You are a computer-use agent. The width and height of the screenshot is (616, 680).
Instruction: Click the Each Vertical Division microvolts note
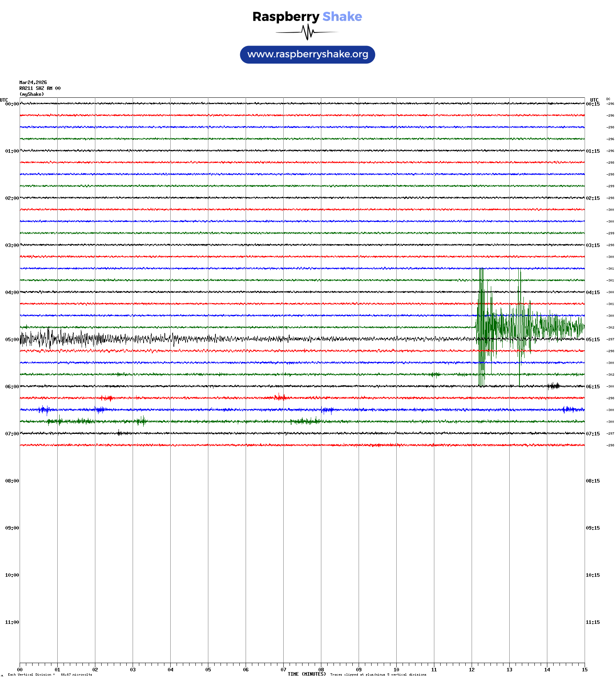50,675
